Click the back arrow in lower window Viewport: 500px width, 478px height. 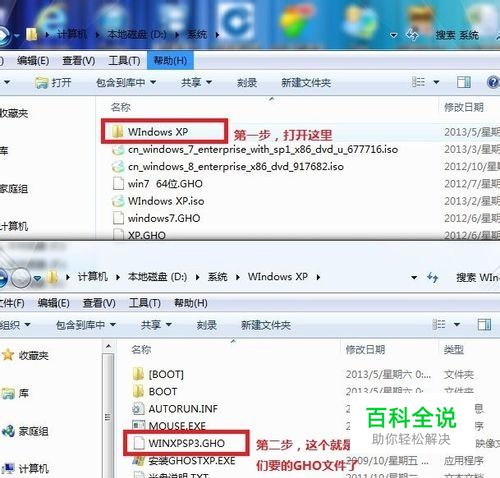pos(3,277)
